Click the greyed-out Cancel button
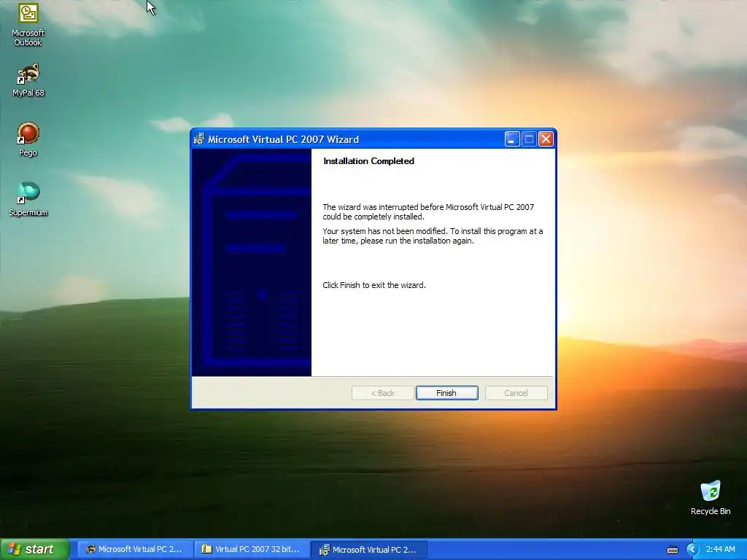 pyautogui.click(x=516, y=393)
